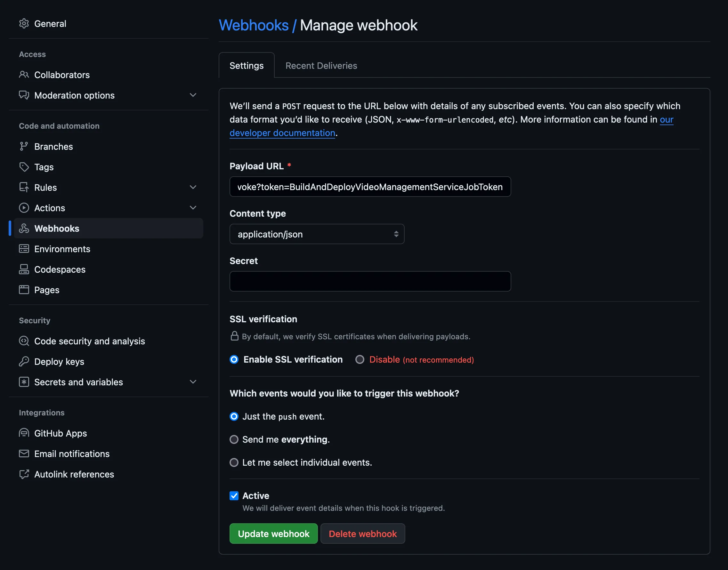This screenshot has width=728, height=570.
Task: Click the Update webhook button
Action: pyautogui.click(x=273, y=533)
